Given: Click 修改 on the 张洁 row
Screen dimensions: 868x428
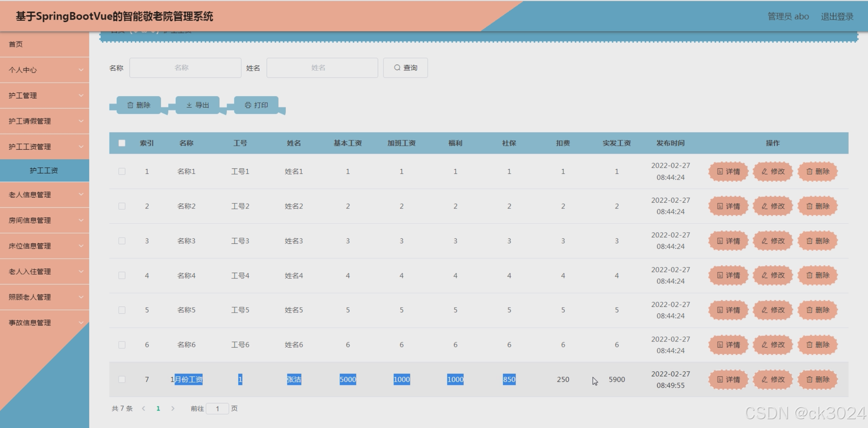Looking at the screenshot, I should (x=773, y=380).
